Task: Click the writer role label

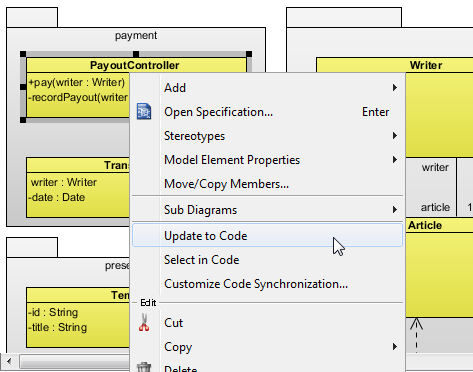Action: click(x=435, y=167)
